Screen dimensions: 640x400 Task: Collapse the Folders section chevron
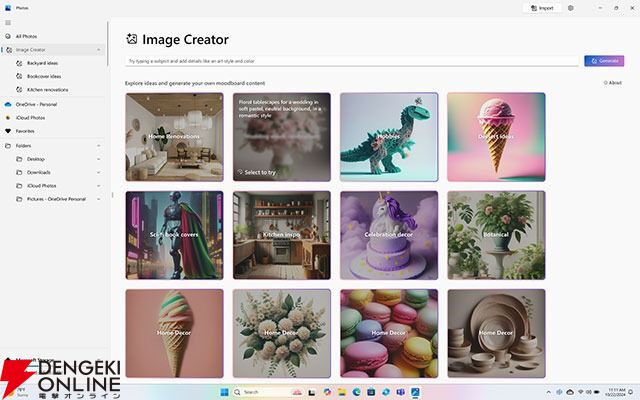point(98,145)
